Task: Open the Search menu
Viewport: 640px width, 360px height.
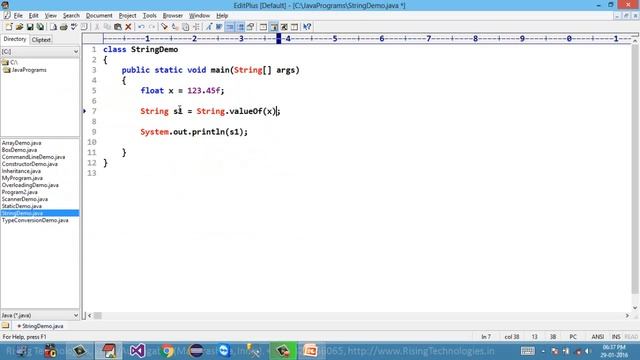Action: point(71,16)
